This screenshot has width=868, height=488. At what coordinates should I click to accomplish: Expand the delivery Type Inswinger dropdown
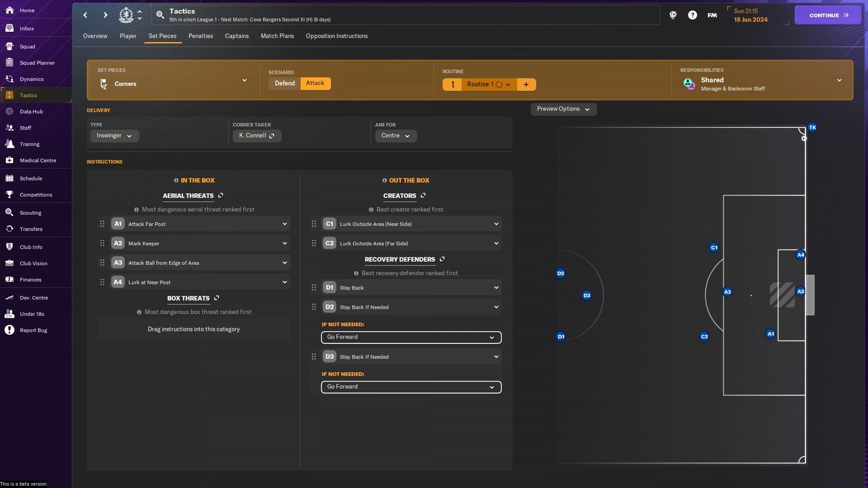pos(114,136)
